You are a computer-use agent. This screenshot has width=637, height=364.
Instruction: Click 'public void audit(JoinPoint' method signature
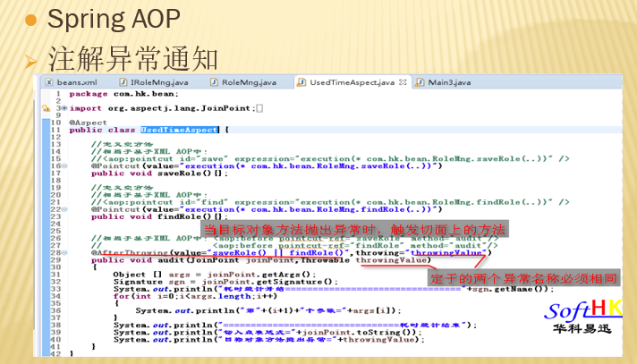[165, 260]
